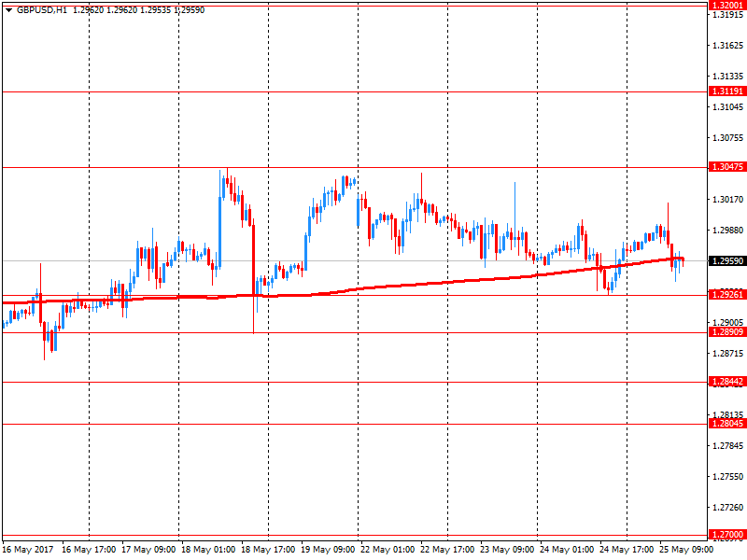This screenshot has width=747, height=560.
Task: Select the GBPUSD,H1 chart title text
Action: click(x=42, y=10)
